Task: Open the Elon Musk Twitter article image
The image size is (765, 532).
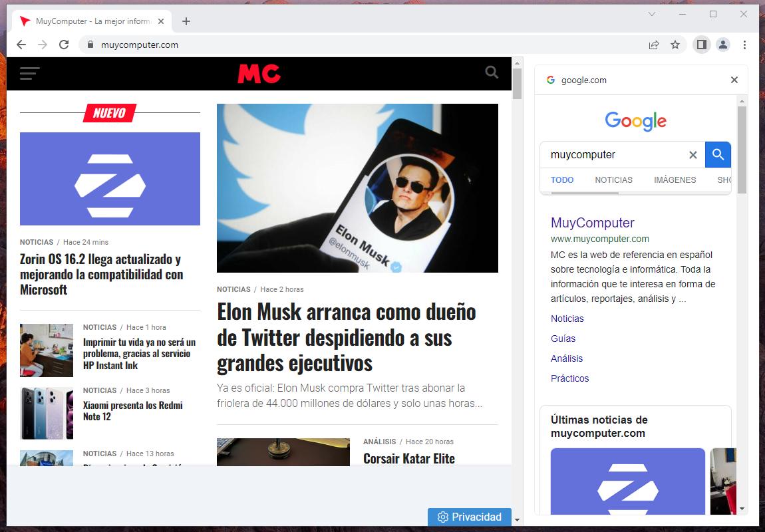Action: tap(357, 188)
